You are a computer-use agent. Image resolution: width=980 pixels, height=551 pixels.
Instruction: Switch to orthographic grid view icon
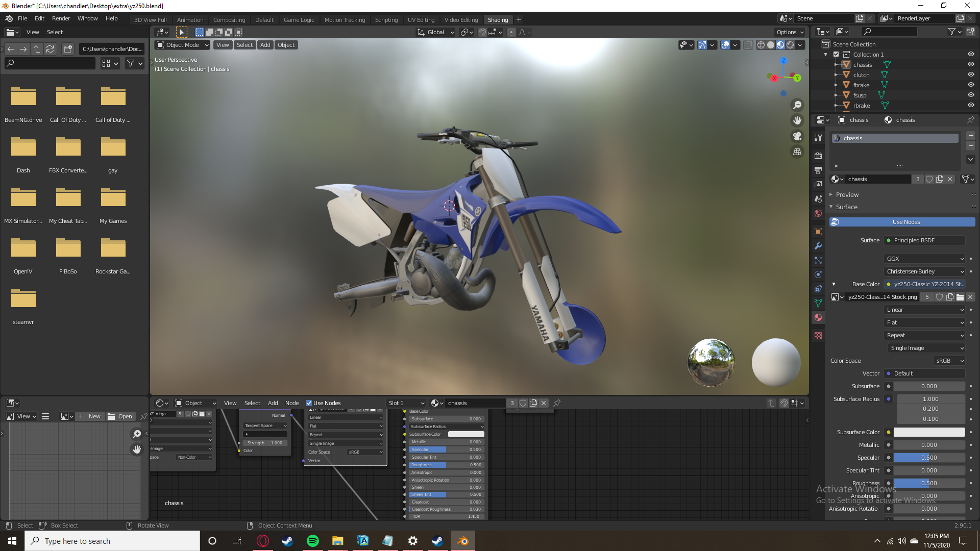(x=797, y=152)
